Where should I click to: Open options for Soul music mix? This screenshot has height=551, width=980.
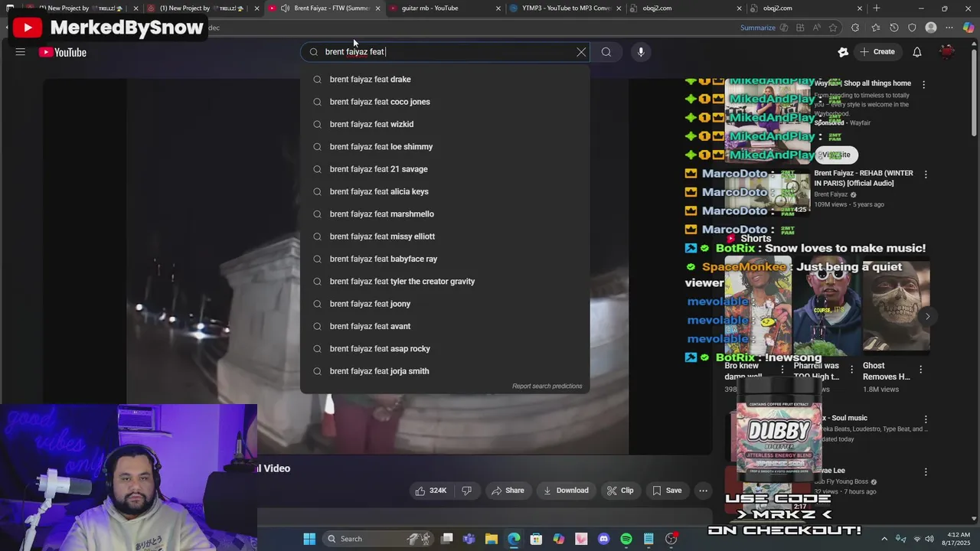click(x=926, y=420)
